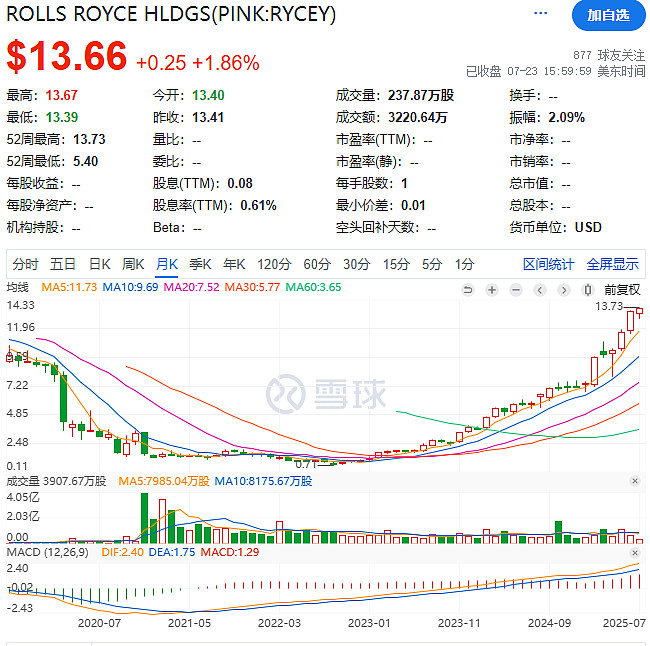Select the 季K quarterly candlestick tab

click(x=200, y=264)
